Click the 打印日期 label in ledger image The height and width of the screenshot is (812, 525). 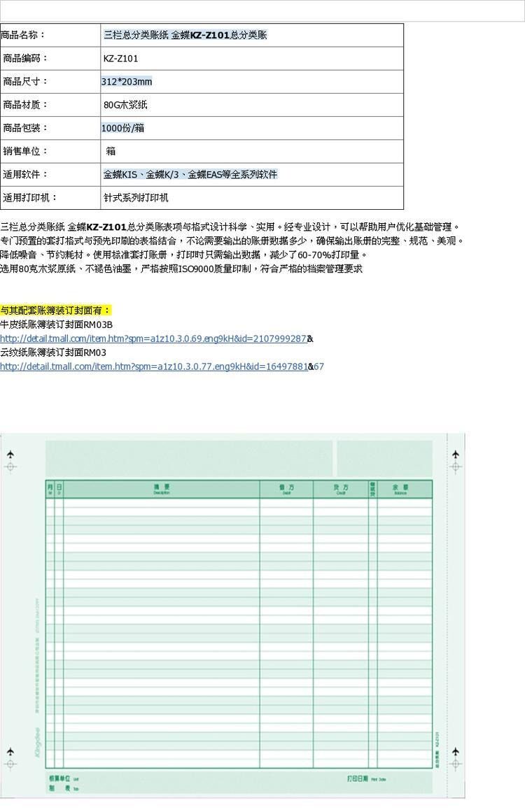(x=358, y=778)
